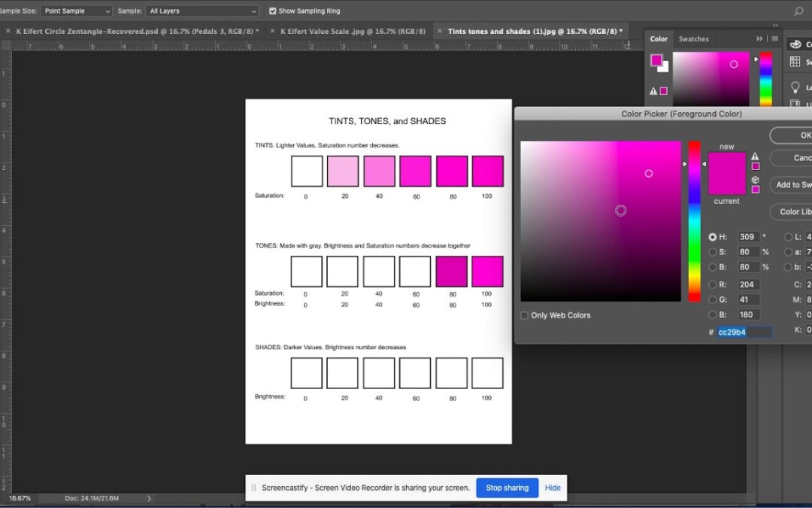Screen dimensions: 812x508
Task: Click the white background color swatch in Color panel
Action: click(x=665, y=68)
